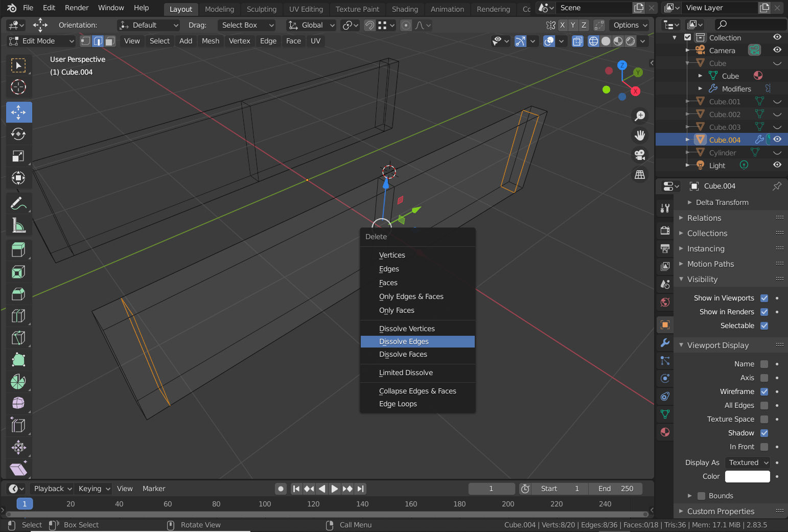Open the Orientation Default dropdown

pyautogui.click(x=149, y=25)
